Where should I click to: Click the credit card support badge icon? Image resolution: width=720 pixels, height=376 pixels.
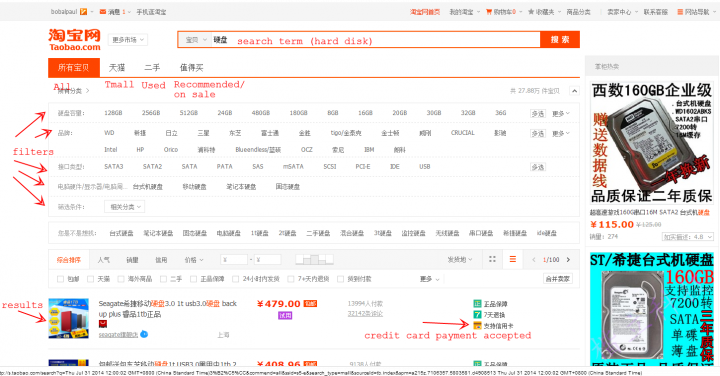pos(477,325)
